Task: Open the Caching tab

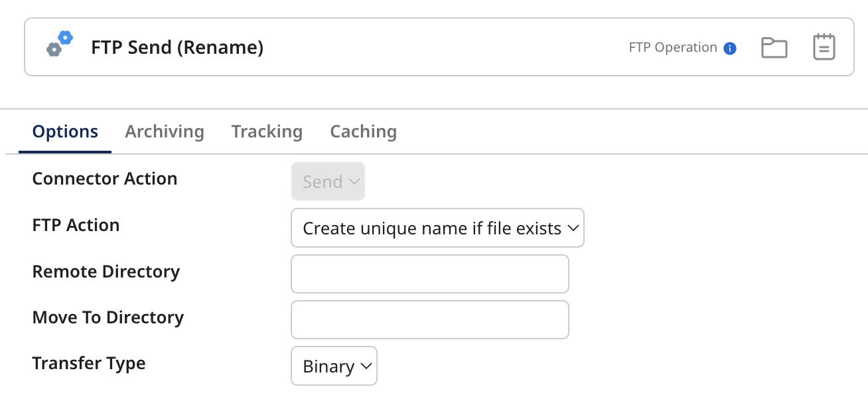Action: click(x=363, y=131)
